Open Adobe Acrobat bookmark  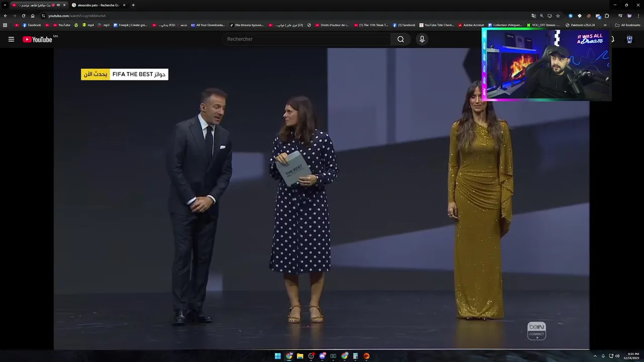click(471, 25)
